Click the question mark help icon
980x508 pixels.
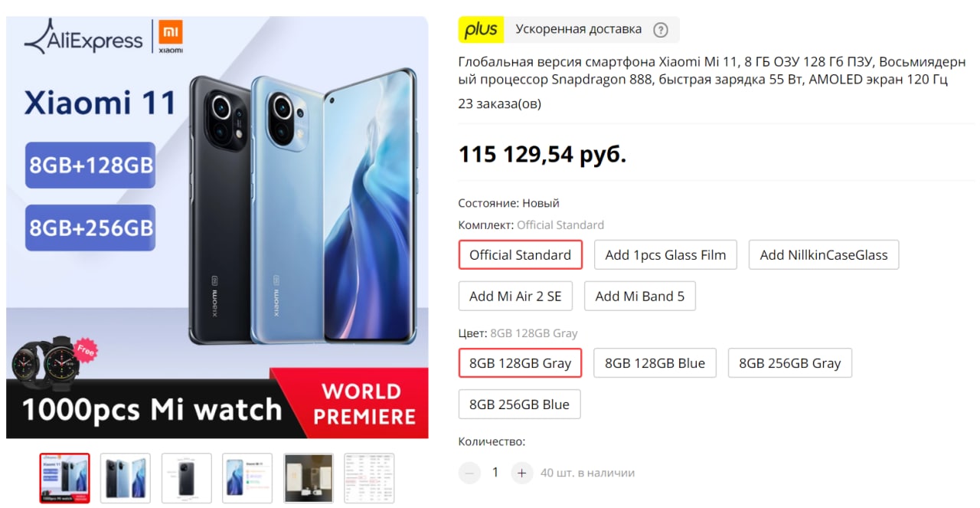pos(661,30)
